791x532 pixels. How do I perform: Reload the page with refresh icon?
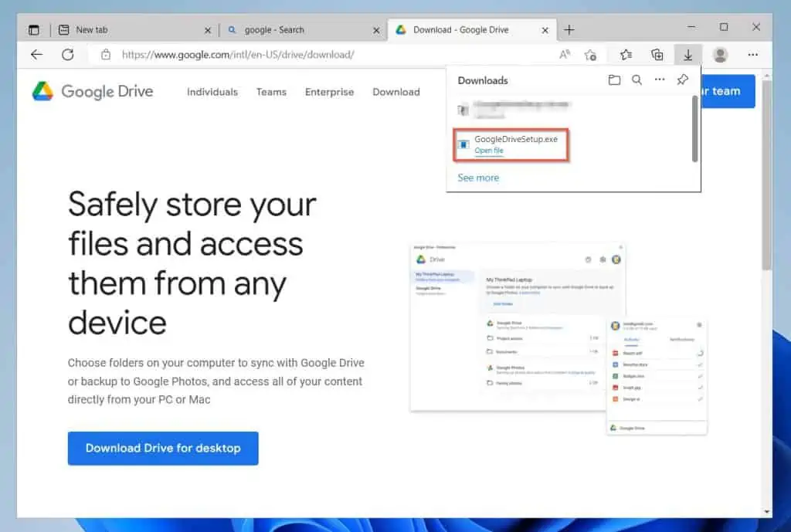coord(68,55)
